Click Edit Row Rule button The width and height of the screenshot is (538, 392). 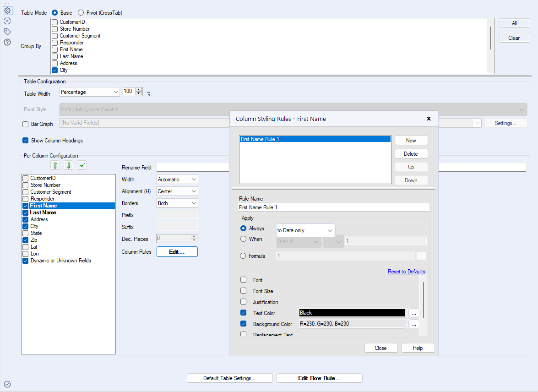pyautogui.click(x=320, y=378)
